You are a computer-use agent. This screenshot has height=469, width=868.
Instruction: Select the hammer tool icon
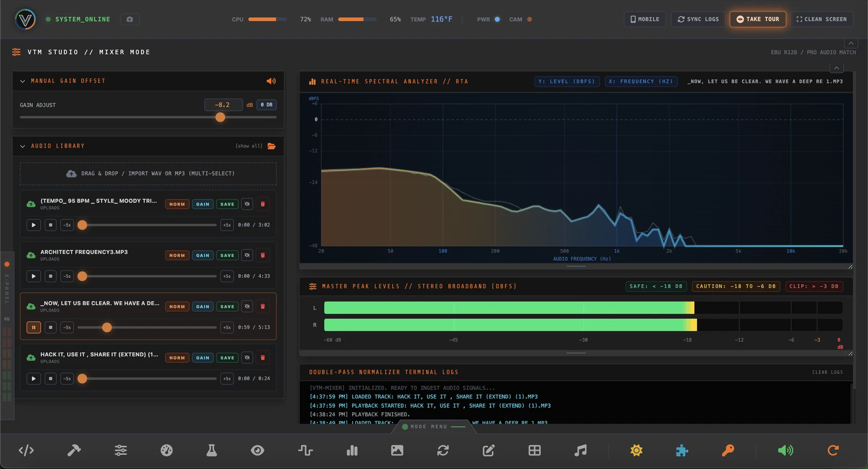click(x=74, y=450)
